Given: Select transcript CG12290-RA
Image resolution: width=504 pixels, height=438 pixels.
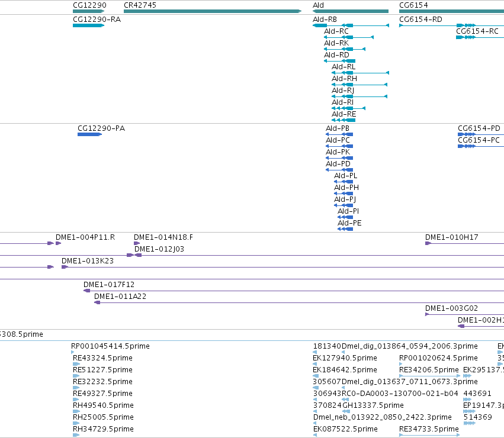Looking at the screenshot, I should 97,20.
